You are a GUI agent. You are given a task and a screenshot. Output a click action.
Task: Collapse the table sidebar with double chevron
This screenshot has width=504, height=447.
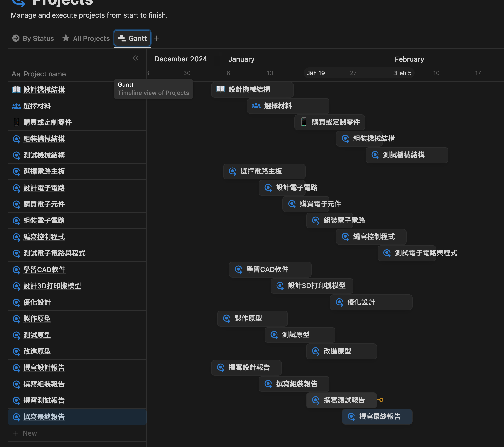[x=136, y=58]
